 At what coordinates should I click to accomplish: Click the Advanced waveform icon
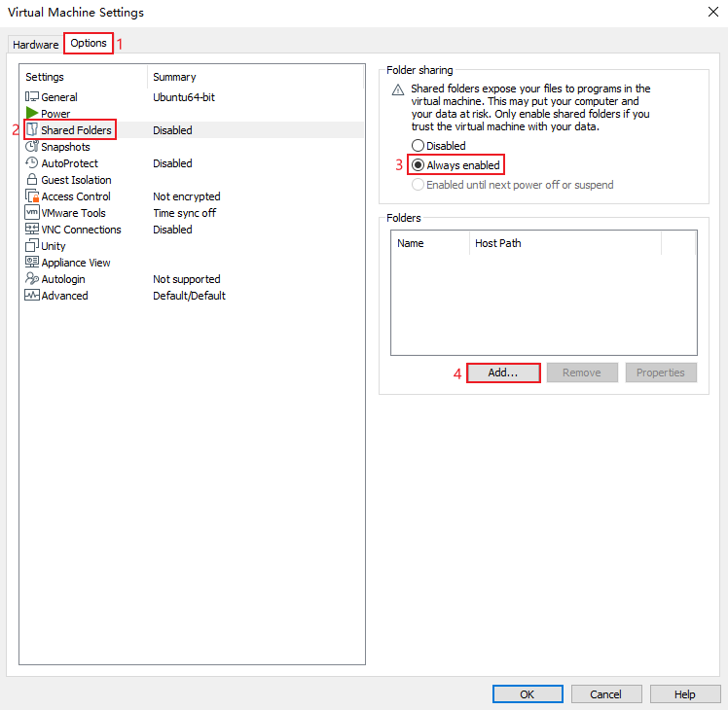31,295
